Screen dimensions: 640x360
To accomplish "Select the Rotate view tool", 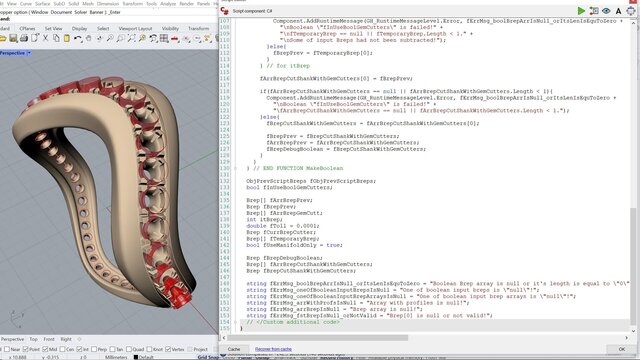I will (99, 38).
